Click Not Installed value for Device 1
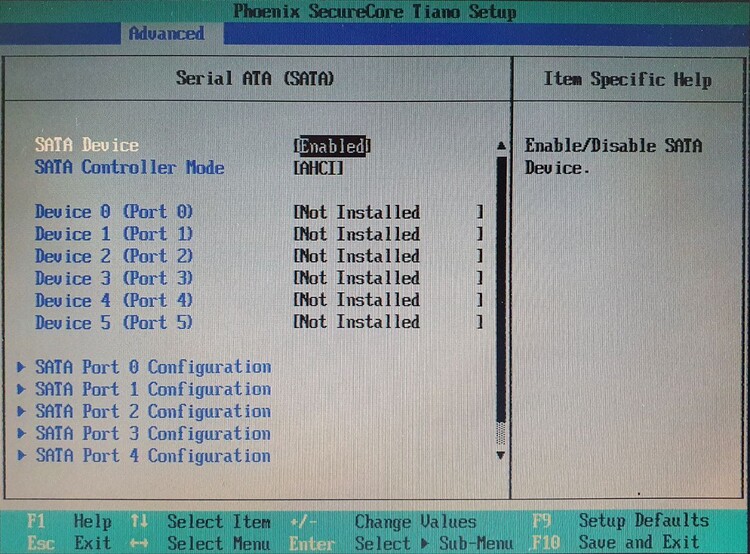The image size is (750, 554). click(x=388, y=234)
